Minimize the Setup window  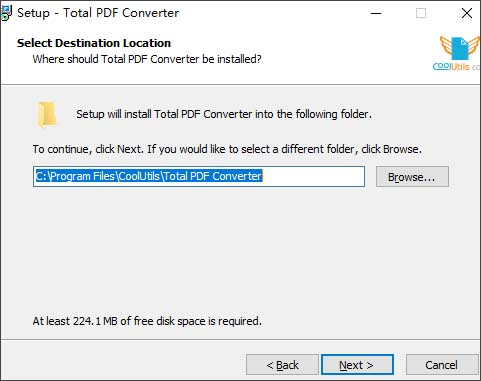pos(376,13)
